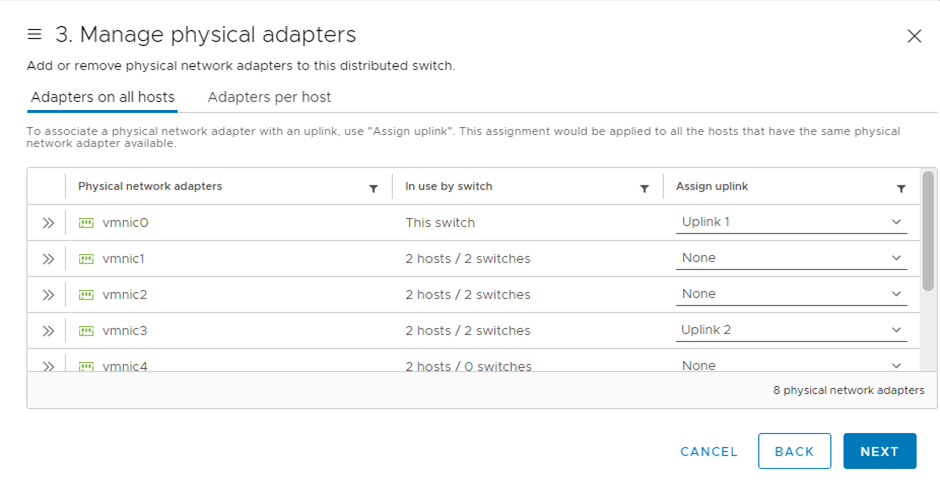Switch to Adapters per host tab
This screenshot has height=491, width=940.
coord(269,97)
